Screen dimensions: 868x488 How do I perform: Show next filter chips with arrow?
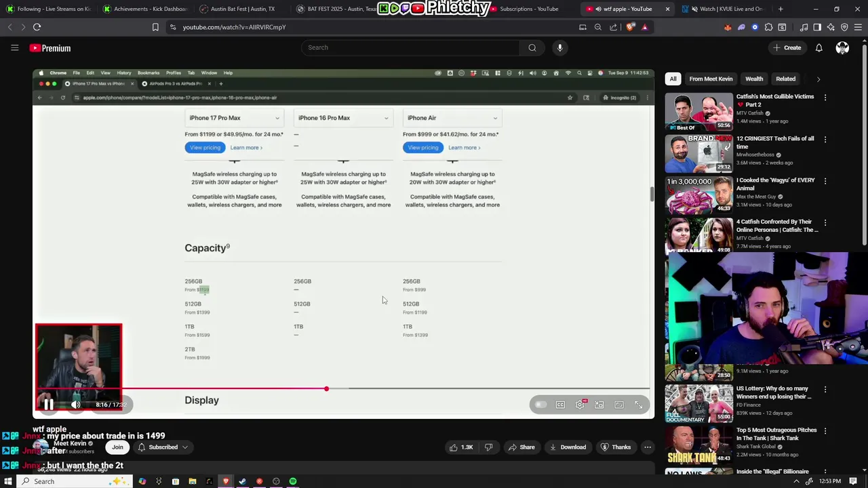pos(818,79)
